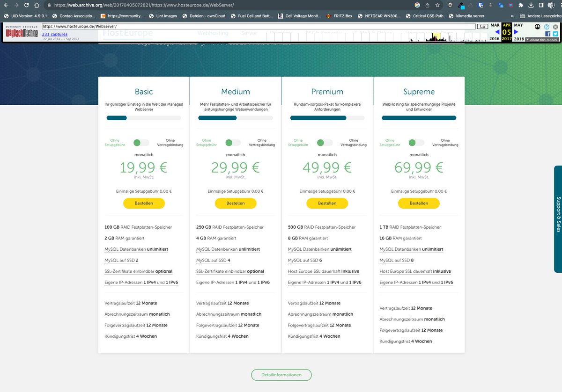Click the Basic plan progress bar

tap(144, 118)
